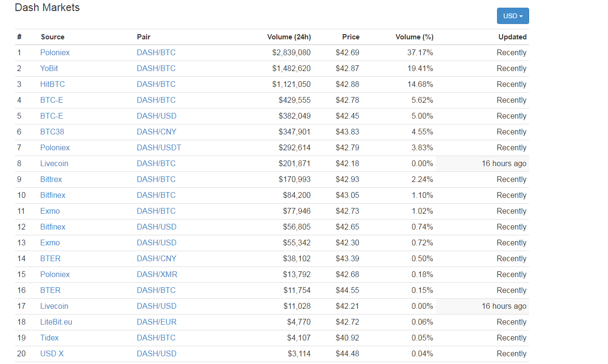608x364 pixels.
Task: Open the USD X source link
Action: click(52, 353)
